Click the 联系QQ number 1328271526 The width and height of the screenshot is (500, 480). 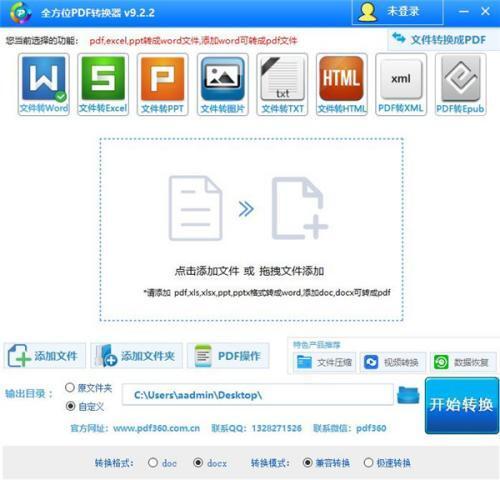[x=277, y=428]
